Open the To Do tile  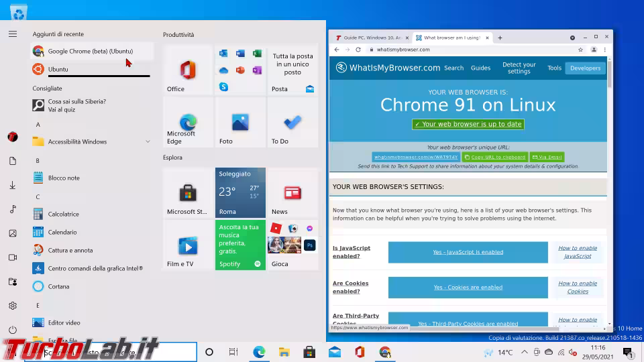click(292, 123)
